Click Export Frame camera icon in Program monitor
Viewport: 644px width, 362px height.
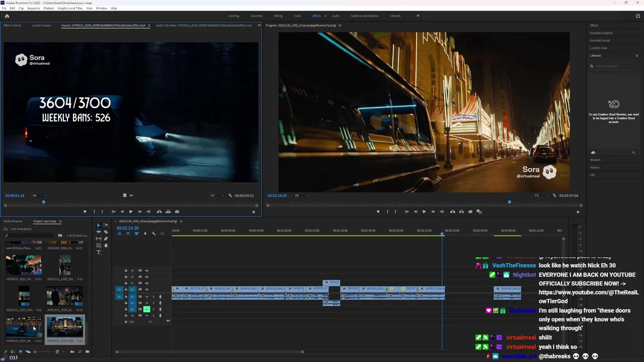470,212
